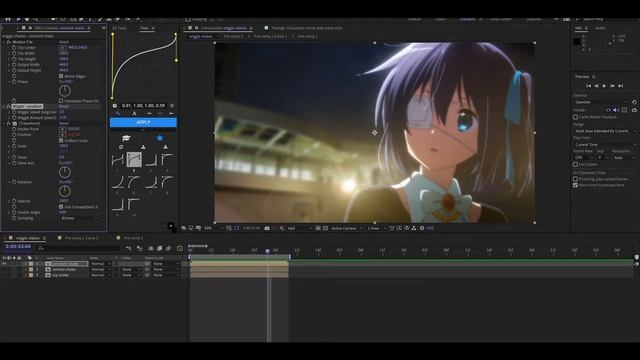
Task: Click the first small icon above APPLY button
Action: pyautogui.click(x=118, y=113)
